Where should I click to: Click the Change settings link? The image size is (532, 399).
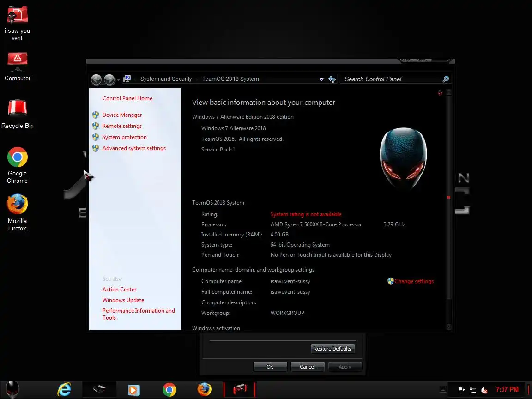tap(414, 281)
